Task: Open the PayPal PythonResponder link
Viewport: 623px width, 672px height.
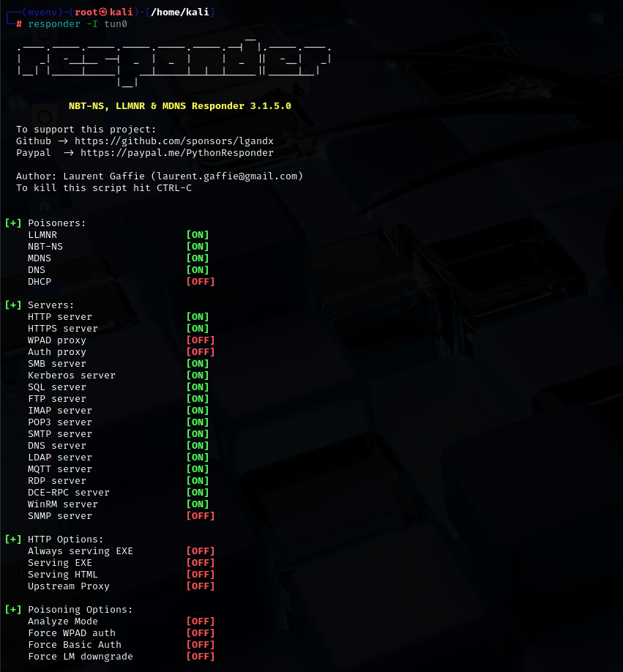Action: (176, 153)
